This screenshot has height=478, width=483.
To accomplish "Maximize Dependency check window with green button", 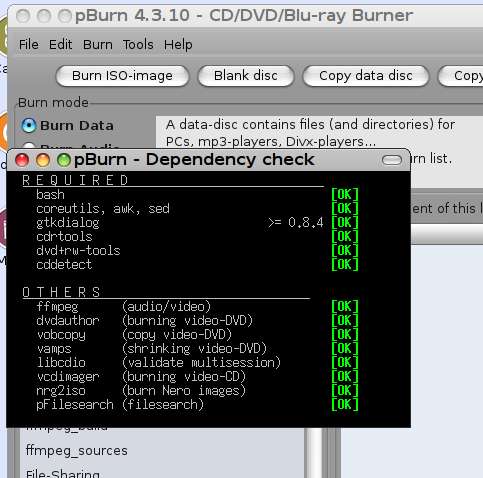I will 63,160.
